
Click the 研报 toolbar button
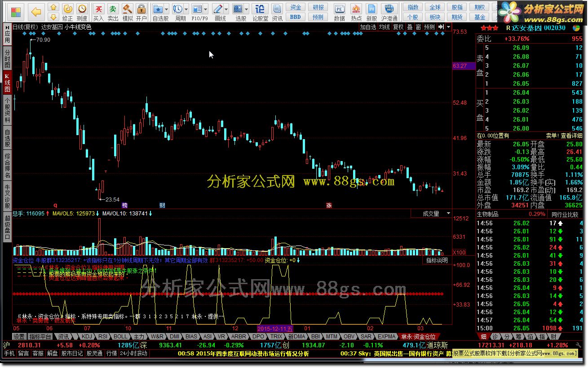point(318,8)
